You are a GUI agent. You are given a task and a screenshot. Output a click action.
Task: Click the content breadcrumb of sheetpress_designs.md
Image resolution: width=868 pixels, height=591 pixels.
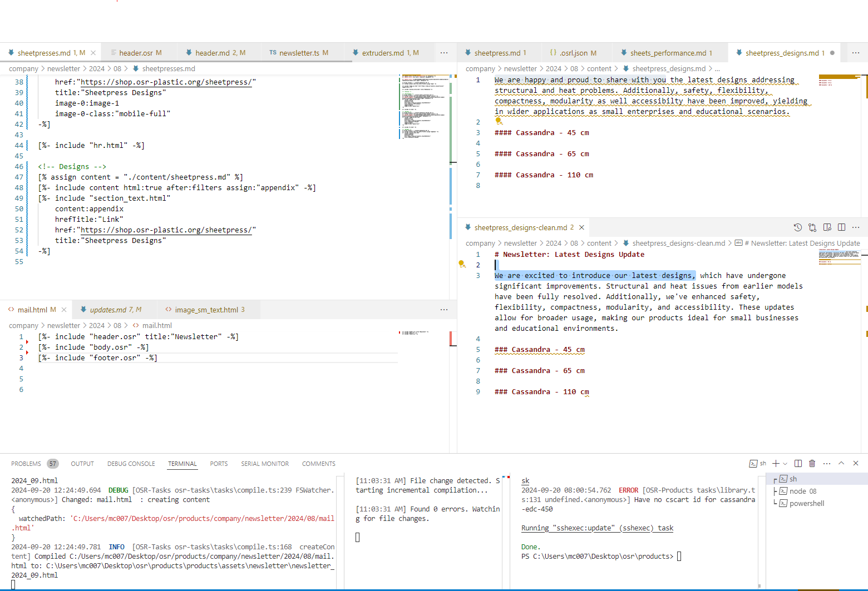(x=599, y=69)
